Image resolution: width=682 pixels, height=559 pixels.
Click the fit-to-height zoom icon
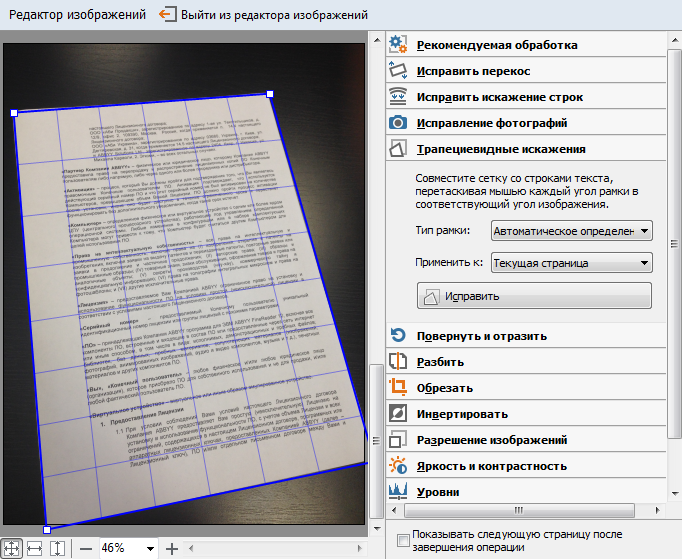pos(57,548)
